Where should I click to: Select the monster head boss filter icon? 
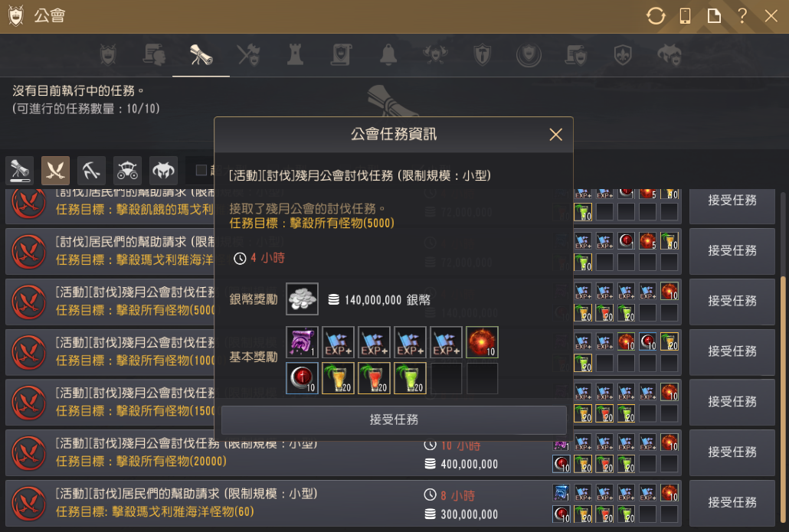pos(163,171)
